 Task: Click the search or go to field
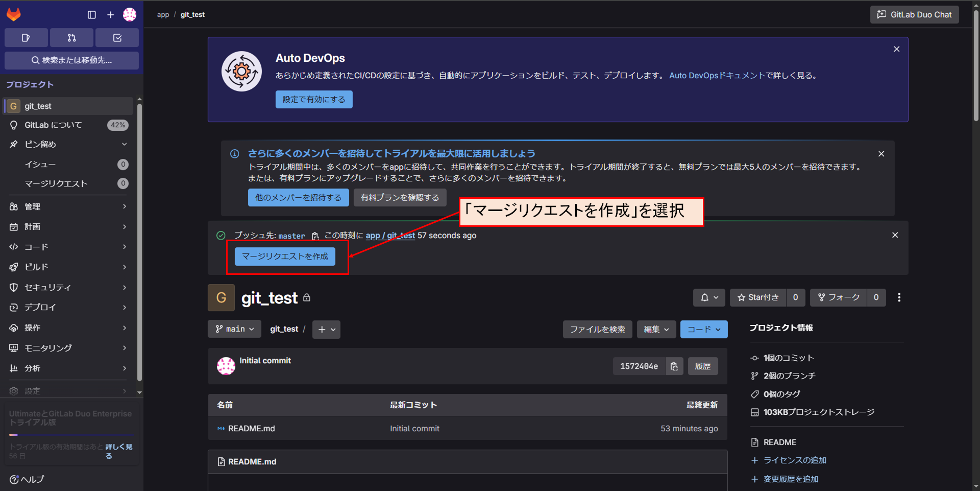point(71,60)
